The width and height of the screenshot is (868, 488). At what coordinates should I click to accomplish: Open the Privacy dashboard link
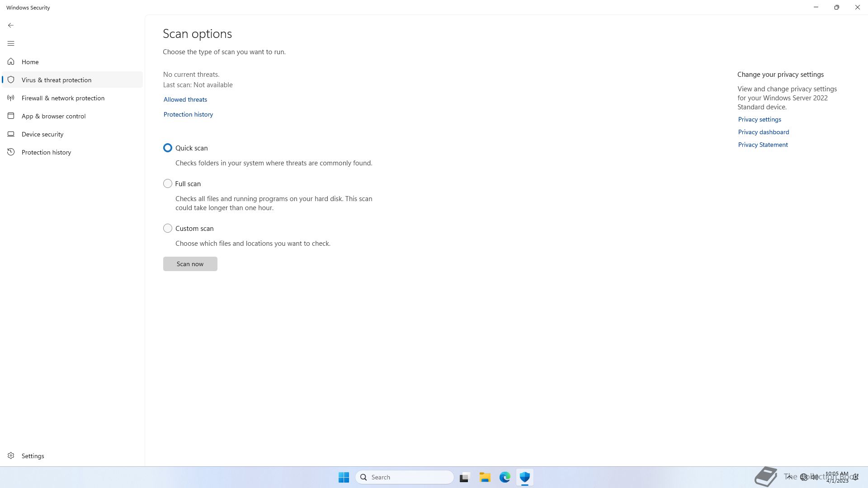pyautogui.click(x=763, y=132)
